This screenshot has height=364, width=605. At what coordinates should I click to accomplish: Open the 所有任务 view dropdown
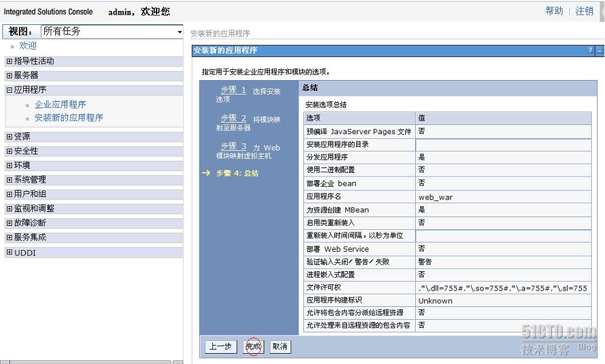[x=178, y=31]
